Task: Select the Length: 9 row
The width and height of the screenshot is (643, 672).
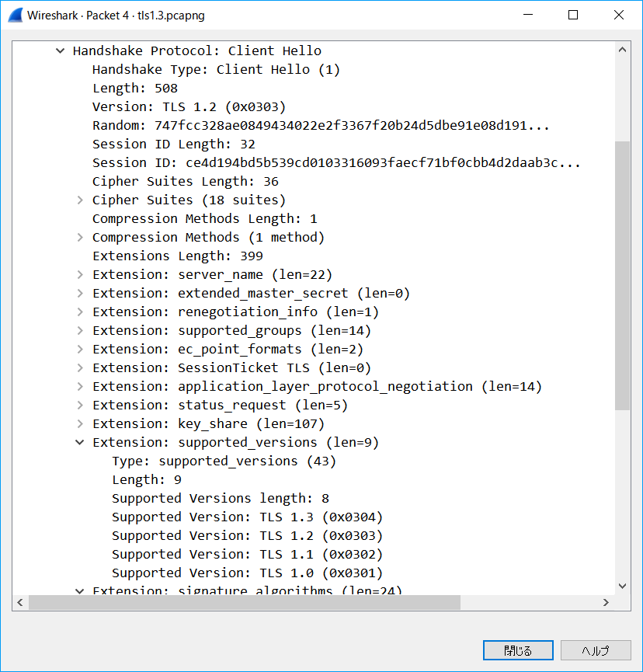Action: tap(147, 480)
